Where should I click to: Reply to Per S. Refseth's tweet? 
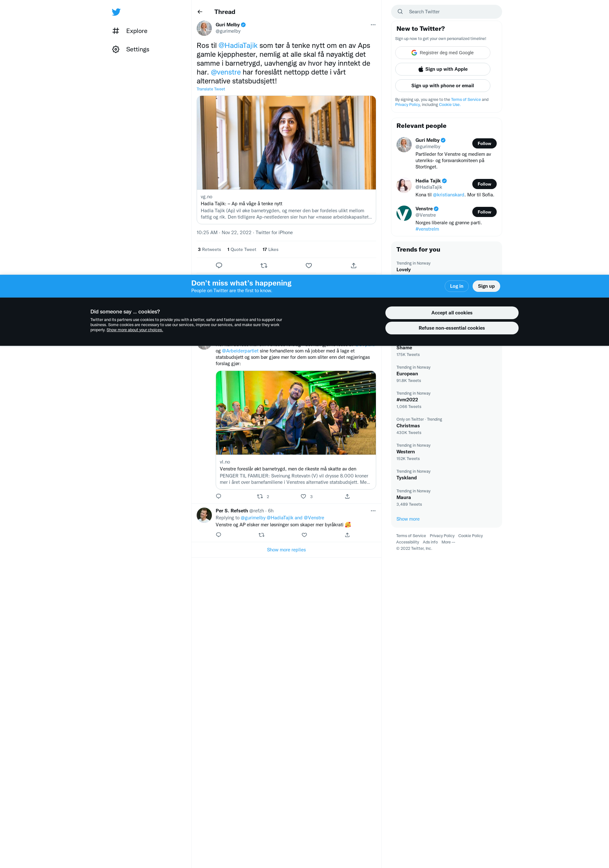[x=219, y=535]
